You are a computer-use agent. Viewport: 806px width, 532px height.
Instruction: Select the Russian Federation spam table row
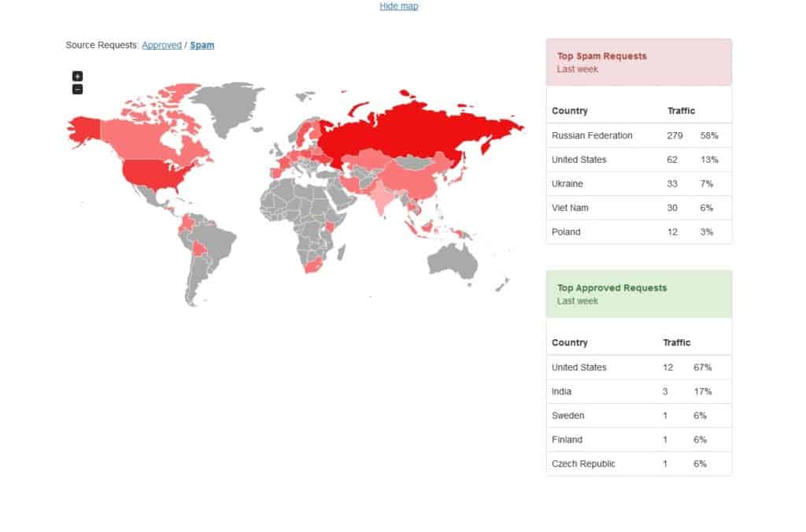(638, 135)
